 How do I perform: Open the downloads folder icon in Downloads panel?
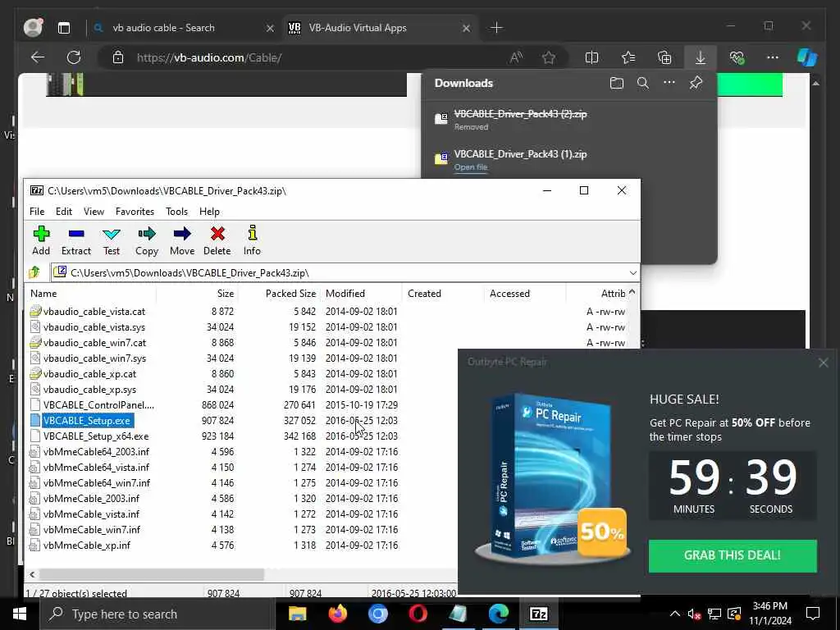pos(617,83)
